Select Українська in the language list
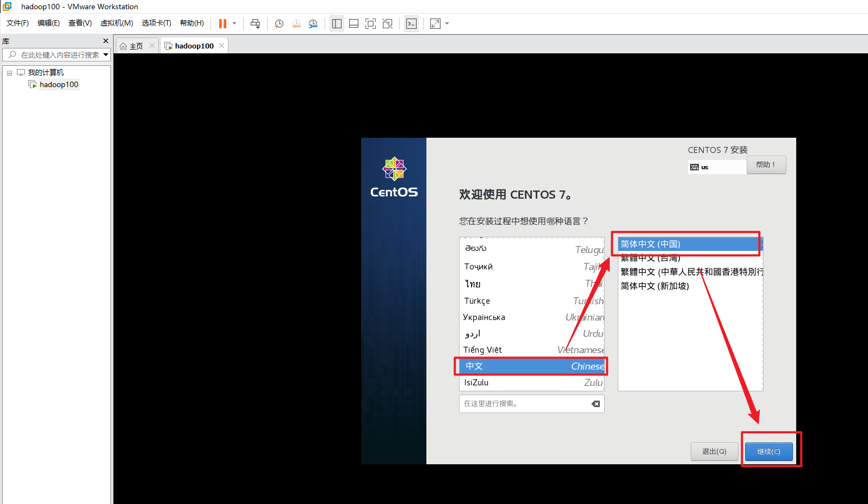The image size is (868, 504). 532,317
